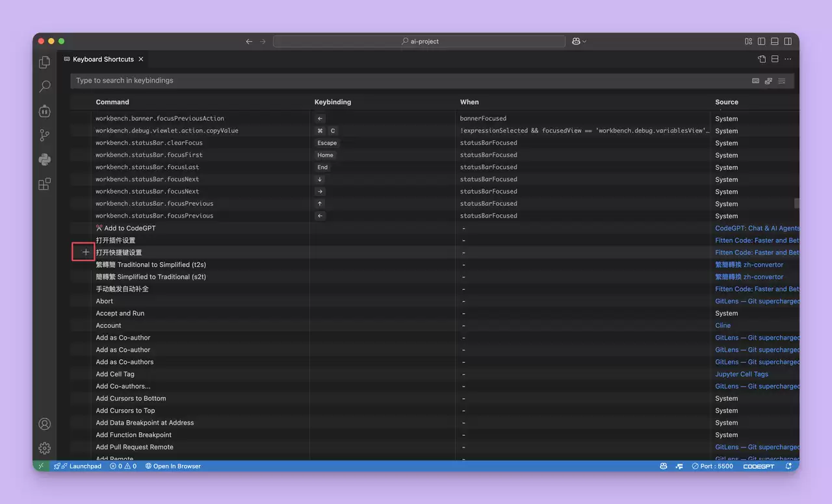Screen dimensions: 832x504
Task: Go forward with the right arrow
Action: tap(263, 42)
